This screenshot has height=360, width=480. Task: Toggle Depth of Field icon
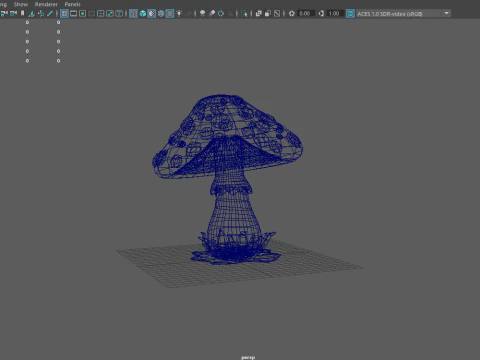pyautogui.click(x=230, y=13)
